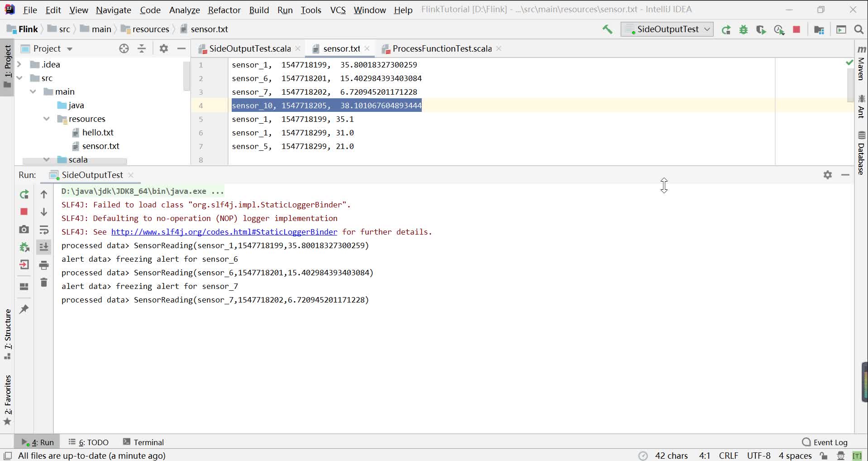Open the File menu
Screen dimensions: 868x461
(30, 10)
